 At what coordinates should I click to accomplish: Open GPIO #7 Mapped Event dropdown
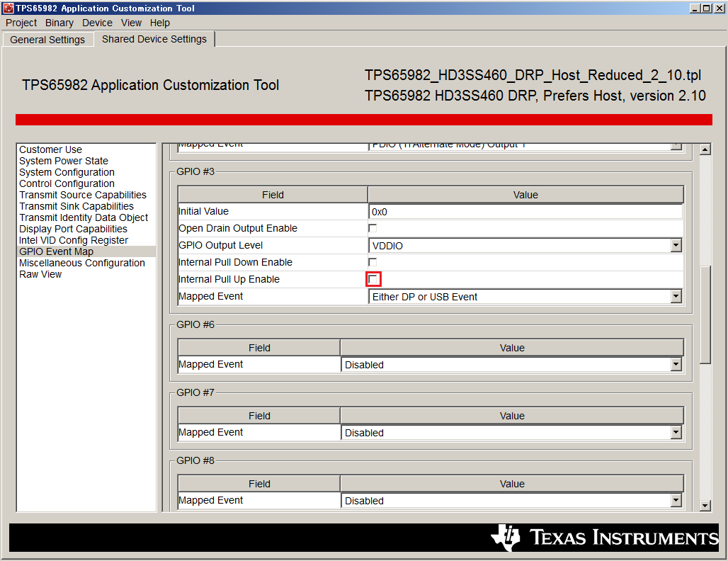click(511, 433)
